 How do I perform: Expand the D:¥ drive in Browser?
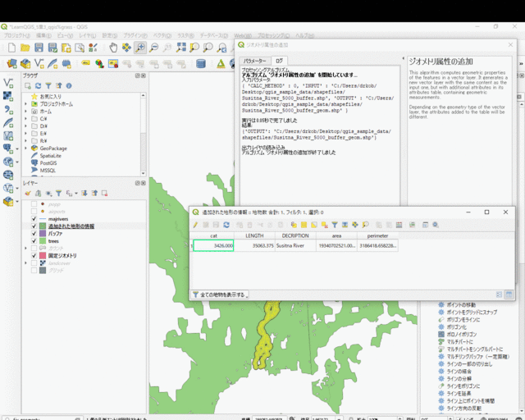pyautogui.click(x=25, y=126)
